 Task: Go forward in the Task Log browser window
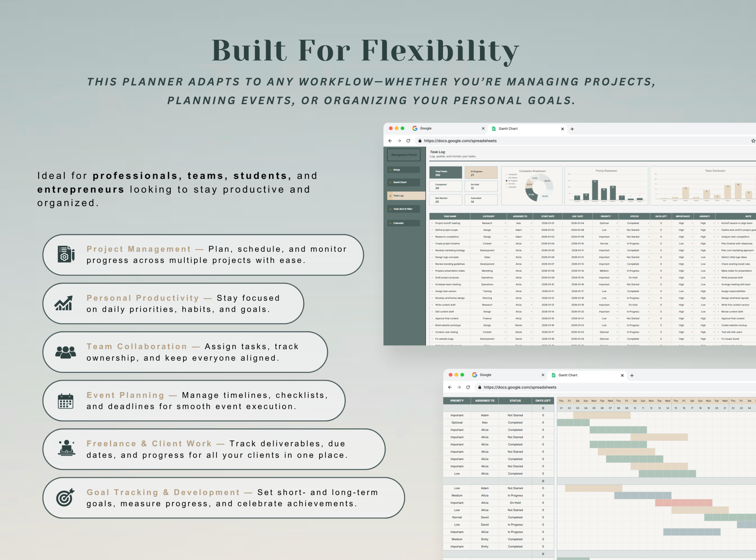(x=399, y=141)
